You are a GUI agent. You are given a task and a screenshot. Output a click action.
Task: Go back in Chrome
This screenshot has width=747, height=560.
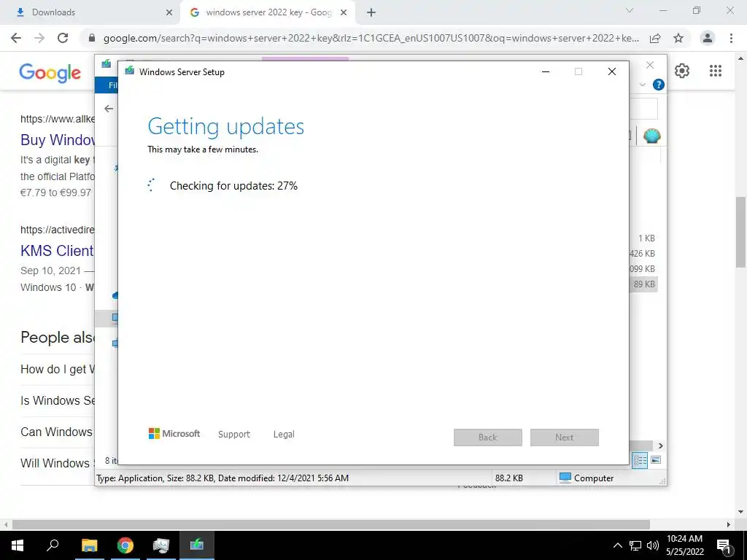point(16,38)
